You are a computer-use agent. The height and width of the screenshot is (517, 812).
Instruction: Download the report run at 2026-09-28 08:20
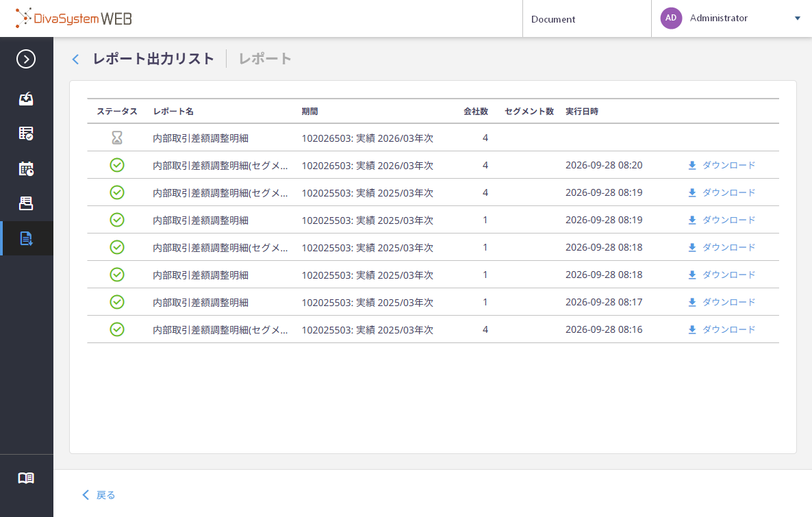tap(722, 165)
